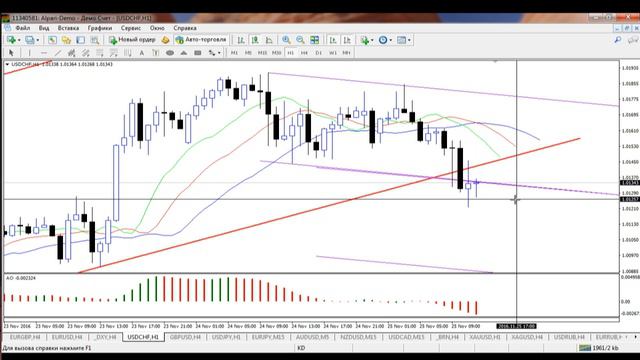Open the Справка menu
The image size is (640, 360).
click(x=185, y=28)
